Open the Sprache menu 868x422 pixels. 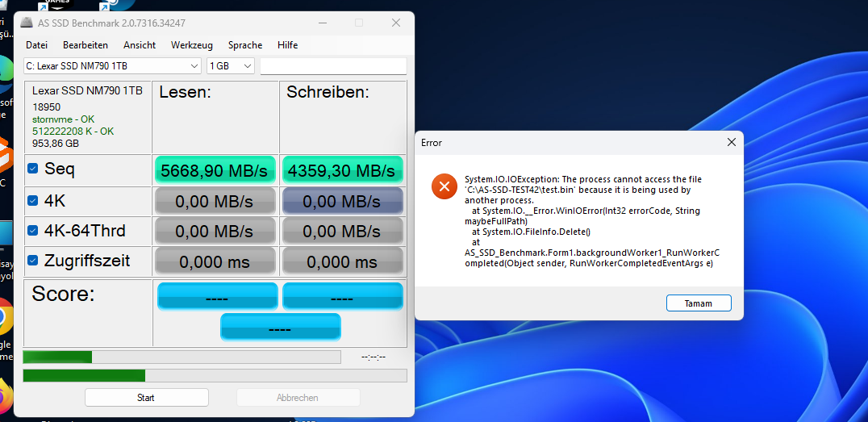tap(245, 45)
